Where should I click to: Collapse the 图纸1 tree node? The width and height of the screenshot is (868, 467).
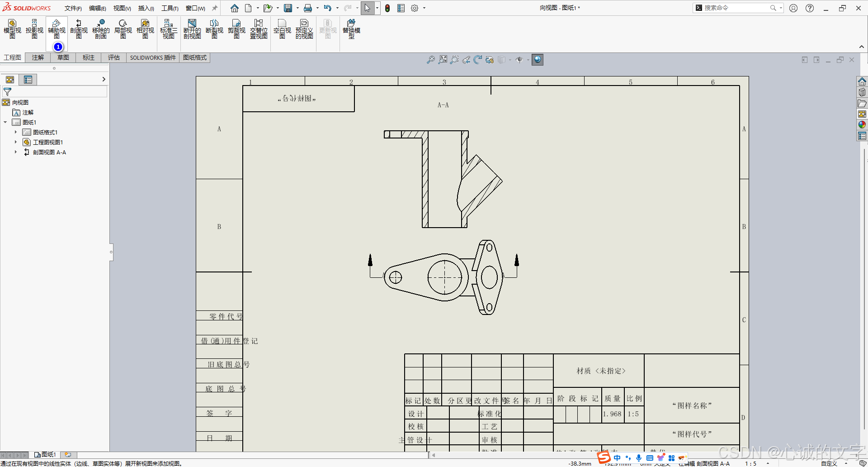tap(5, 122)
